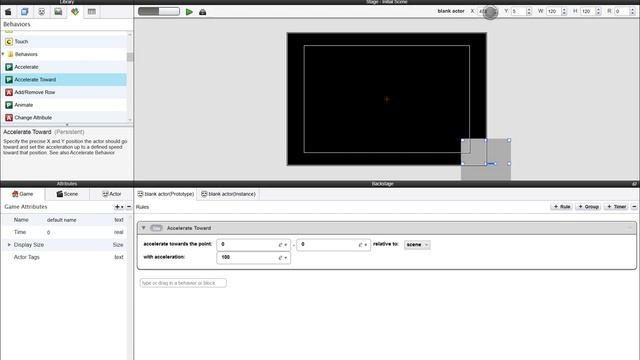
Task: Switch to the Game attributes tab
Action: 22,194
